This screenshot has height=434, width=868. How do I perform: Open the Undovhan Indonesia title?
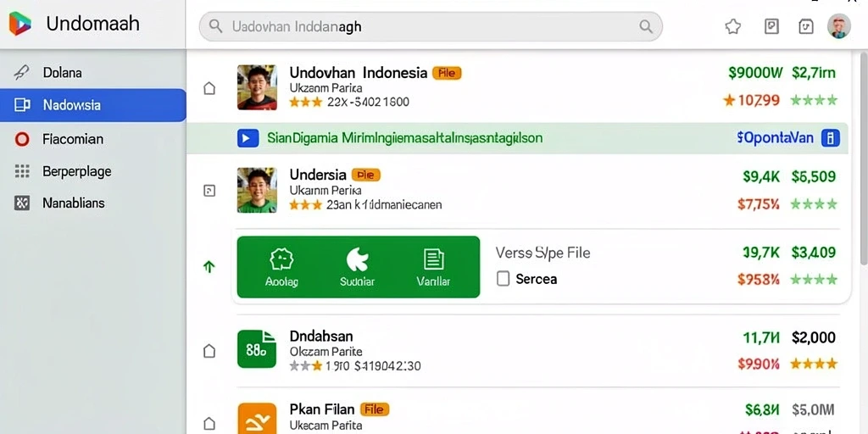(x=359, y=73)
